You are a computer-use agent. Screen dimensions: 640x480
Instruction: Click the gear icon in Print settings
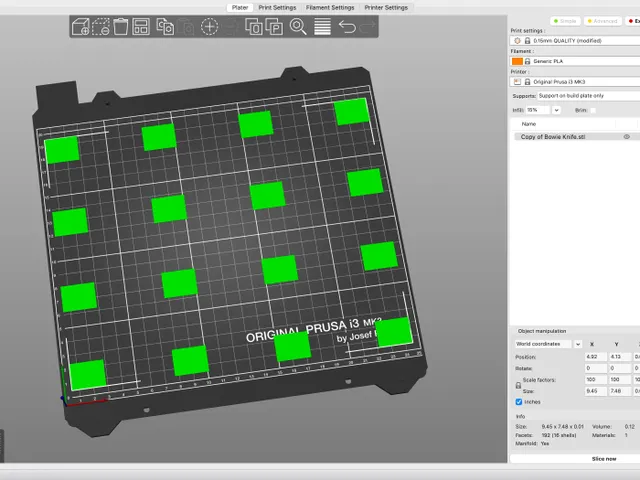(x=517, y=41)
